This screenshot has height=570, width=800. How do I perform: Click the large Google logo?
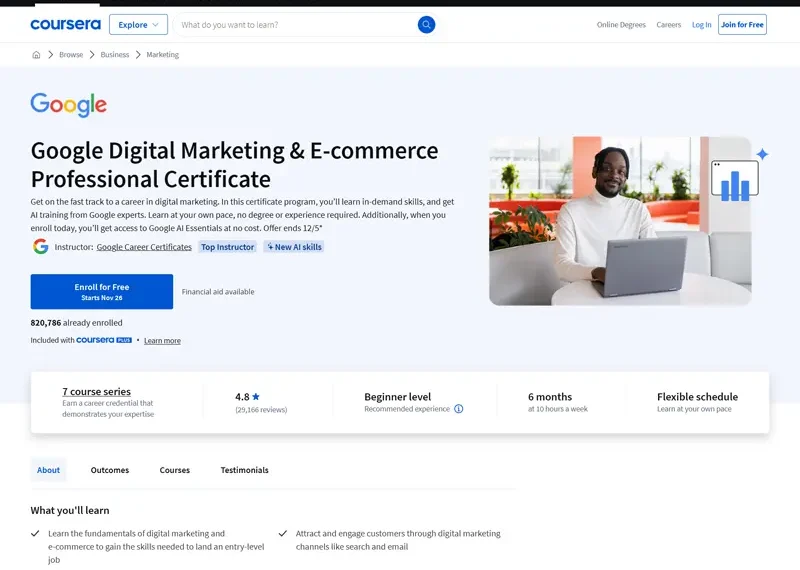coord(69,105)
